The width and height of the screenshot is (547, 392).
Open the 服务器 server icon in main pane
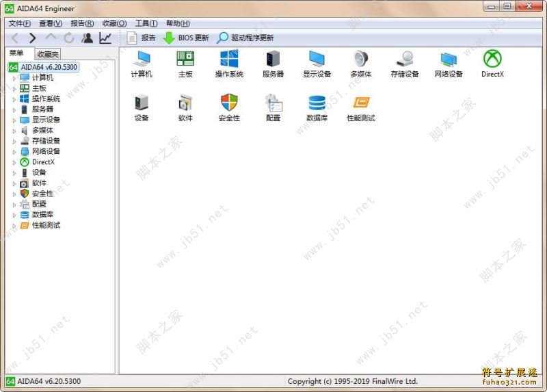273,64
